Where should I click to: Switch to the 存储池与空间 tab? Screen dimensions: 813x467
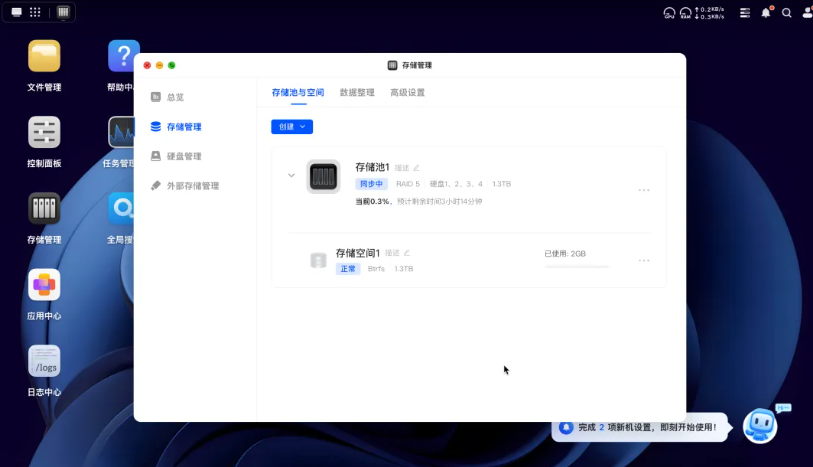tap(298, 92)
